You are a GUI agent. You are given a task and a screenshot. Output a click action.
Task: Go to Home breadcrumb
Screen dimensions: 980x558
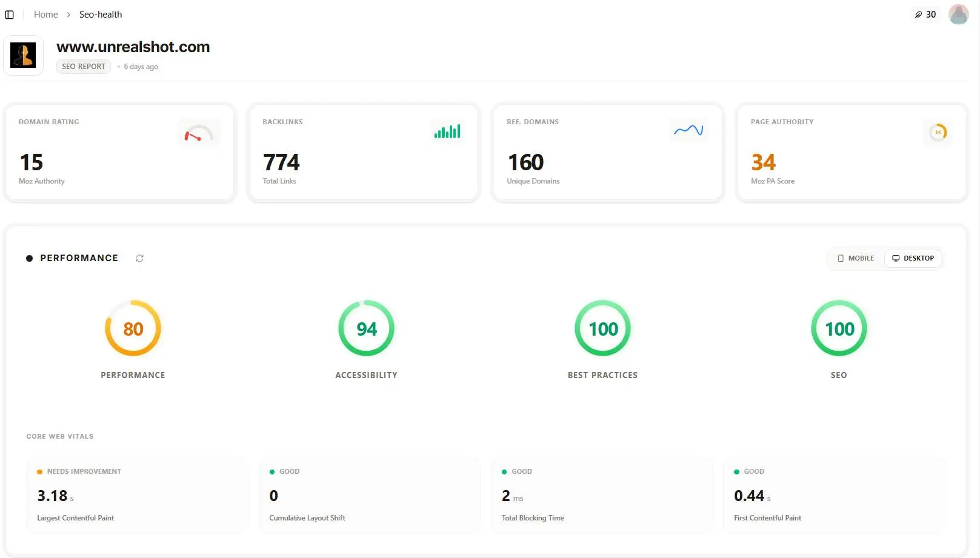click(46, 15)
